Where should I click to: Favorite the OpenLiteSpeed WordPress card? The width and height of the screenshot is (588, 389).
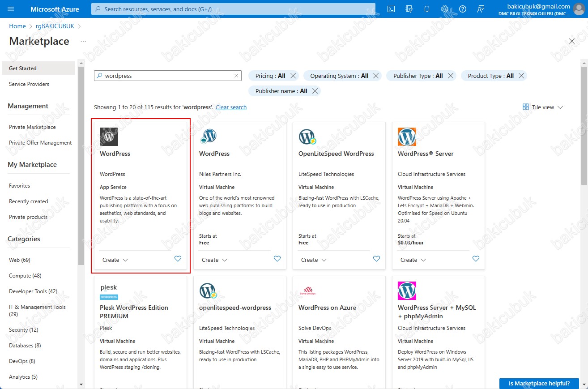pos(376,259)
